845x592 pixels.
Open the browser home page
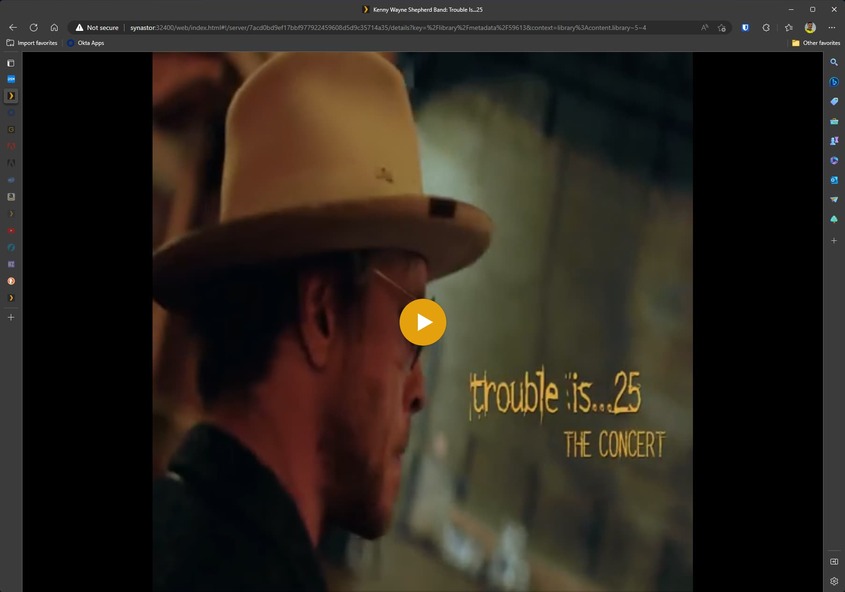point(54,27)
